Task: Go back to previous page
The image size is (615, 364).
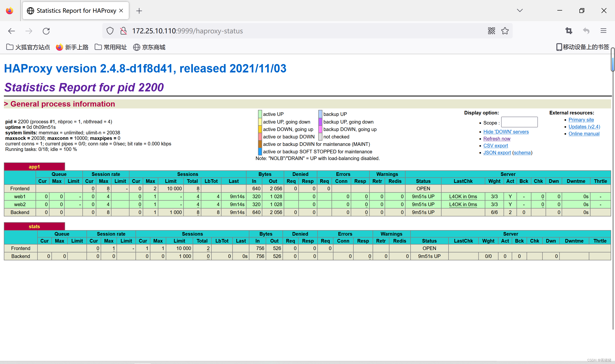Action: click(x=12, y=31)
